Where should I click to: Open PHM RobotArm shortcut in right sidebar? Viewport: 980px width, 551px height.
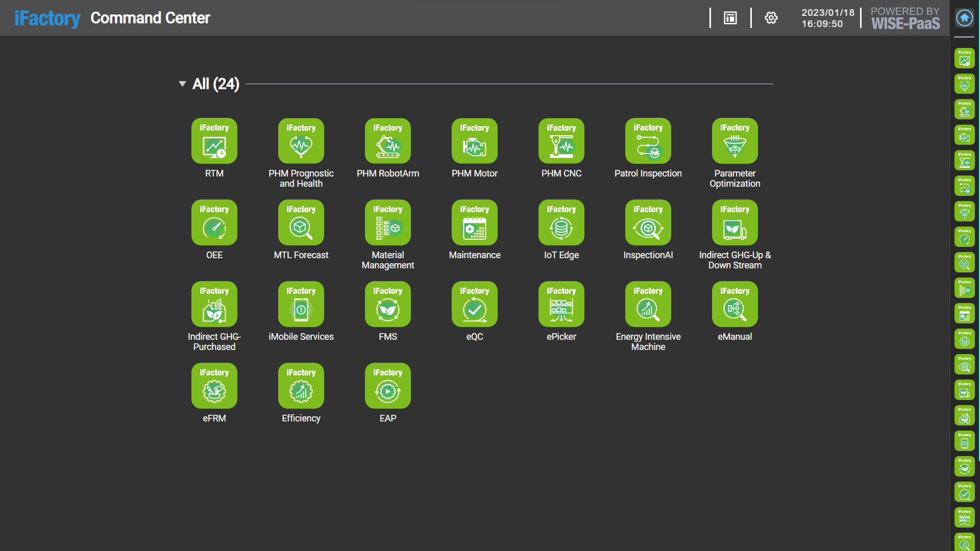tap(965, 109)
